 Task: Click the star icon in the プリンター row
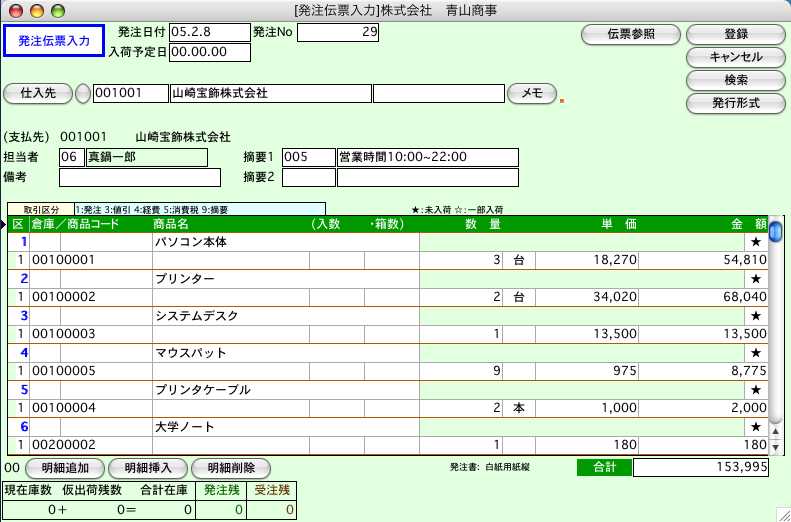(756, 279)
